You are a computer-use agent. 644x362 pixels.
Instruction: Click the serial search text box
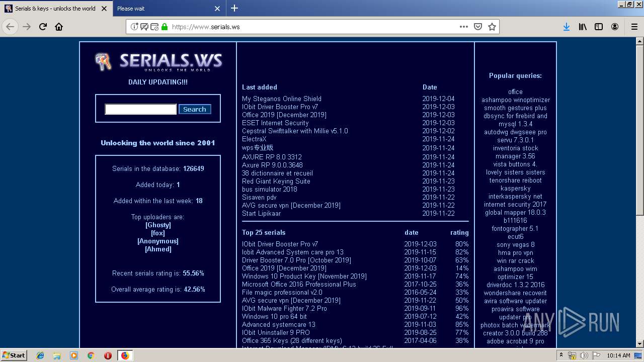140,109
